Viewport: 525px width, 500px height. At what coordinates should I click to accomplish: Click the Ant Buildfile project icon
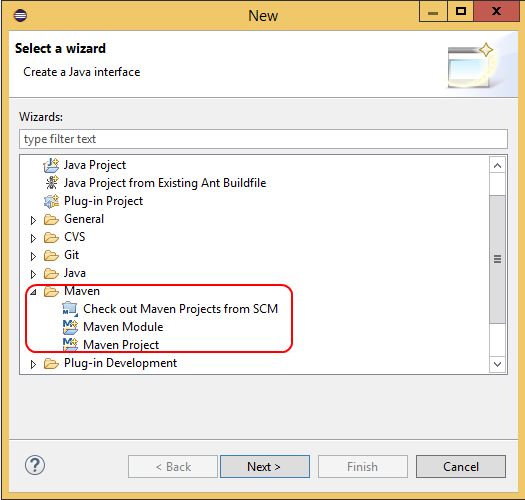(x=52, y=183)
